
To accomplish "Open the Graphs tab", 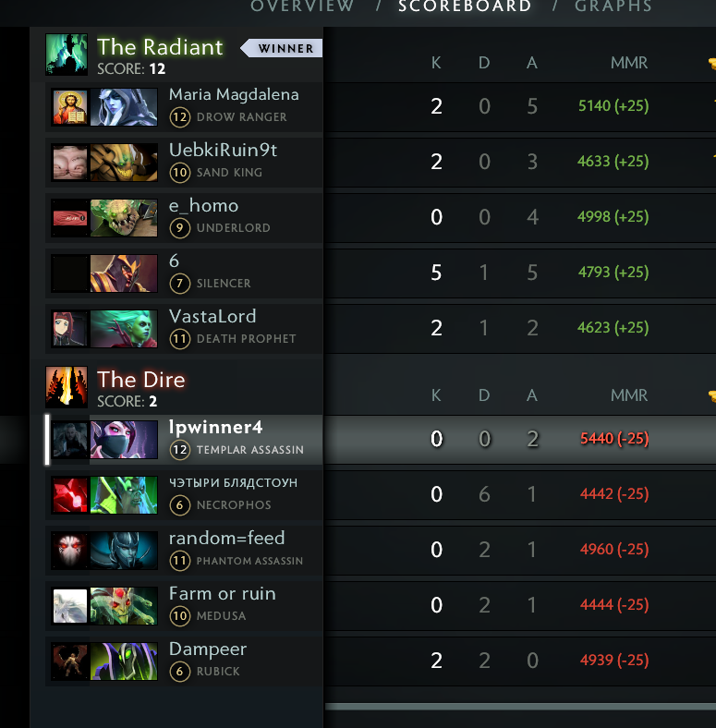I will click(x=613, y=6).
